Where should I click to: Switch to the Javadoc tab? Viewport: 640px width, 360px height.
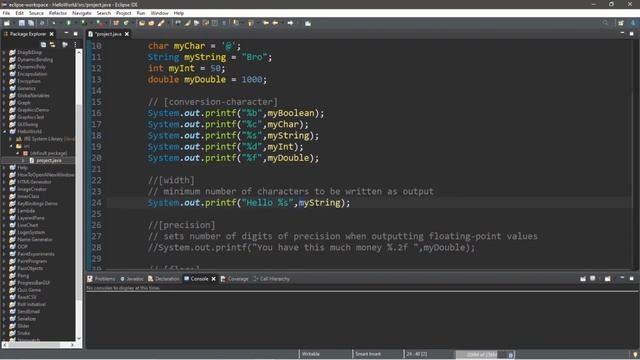coord(131,279)
